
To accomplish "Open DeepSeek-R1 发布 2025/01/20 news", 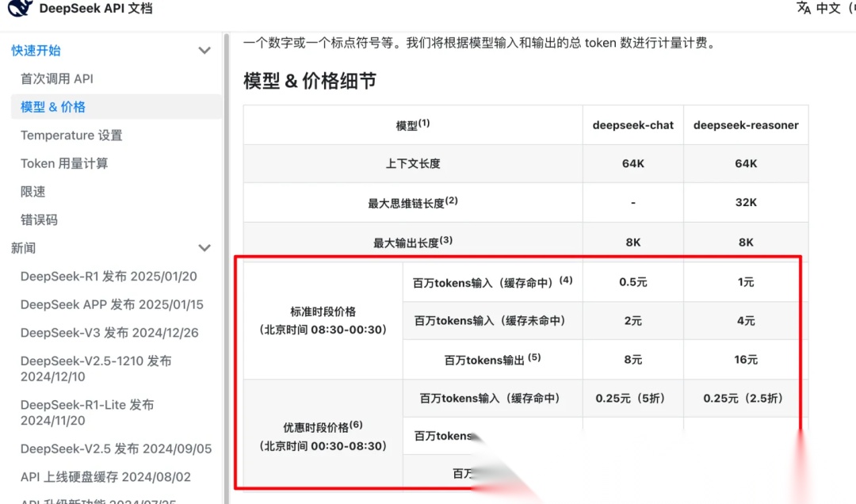I will 109,277.
